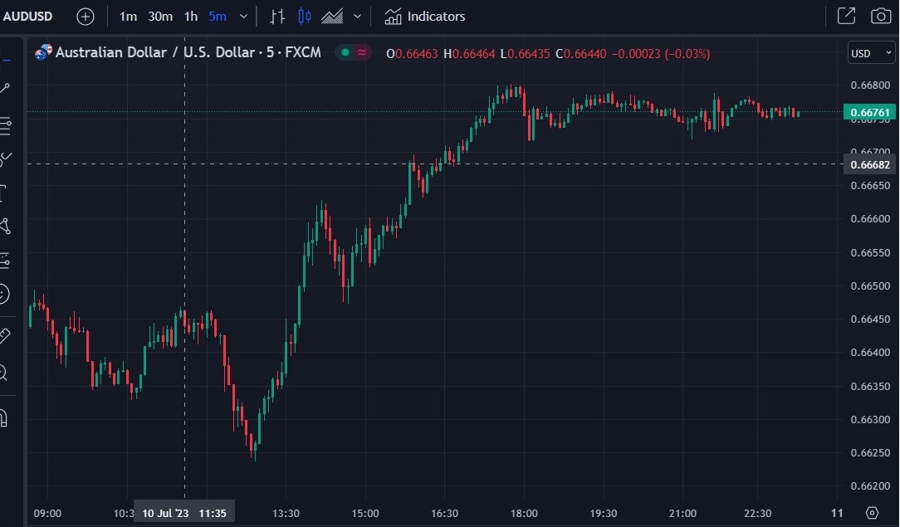The width and height of the screenshot is (900, 527).
Task: Click the 0.66250 price axis label
Action: (870, 453)
